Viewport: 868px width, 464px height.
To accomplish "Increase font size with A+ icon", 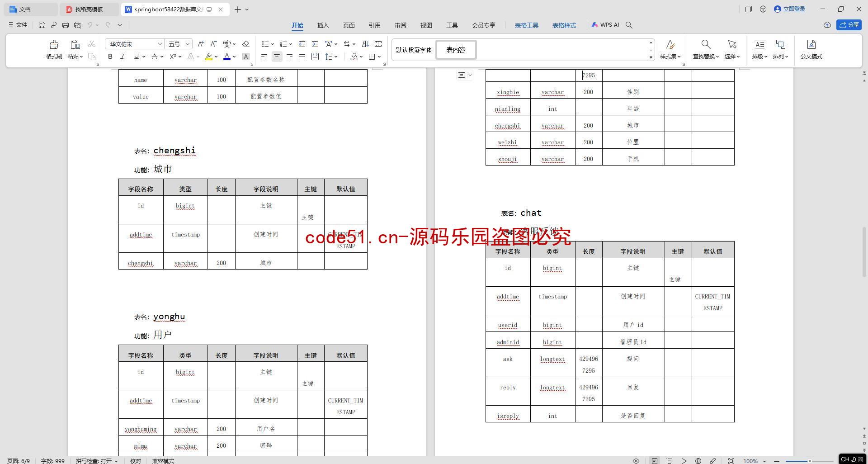I will 201,44.
